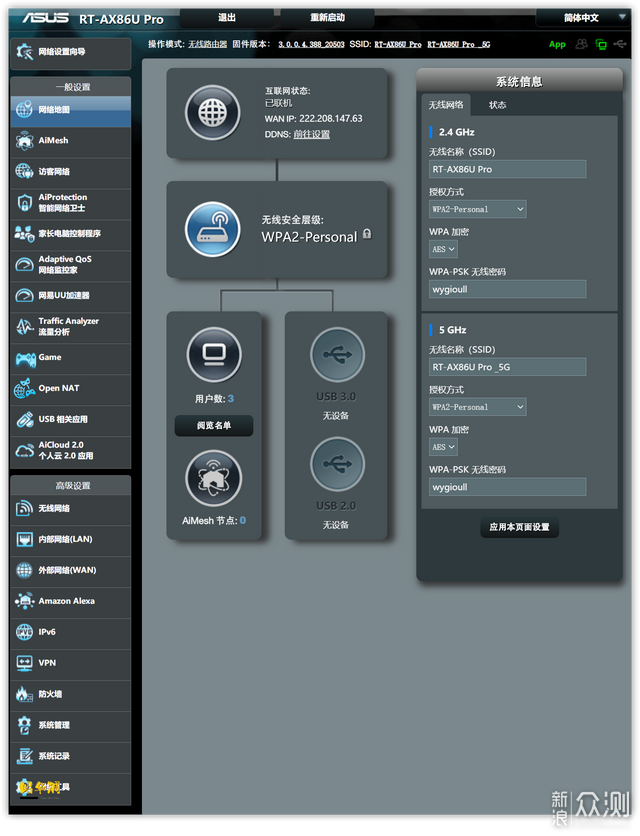
Task: Open 系统管理 administration
Action: tap(70, 726)
